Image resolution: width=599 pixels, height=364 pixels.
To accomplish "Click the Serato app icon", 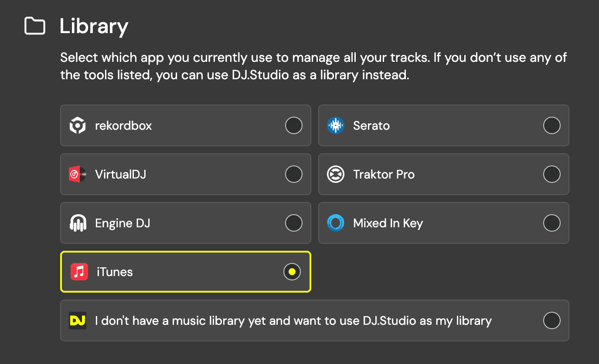I will [336, 125].
